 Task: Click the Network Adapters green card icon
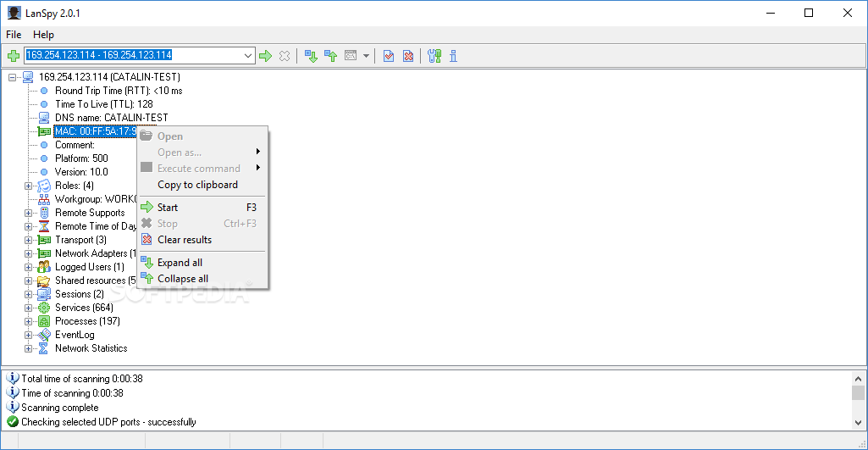pyautogui.click(x=44, y=253)
